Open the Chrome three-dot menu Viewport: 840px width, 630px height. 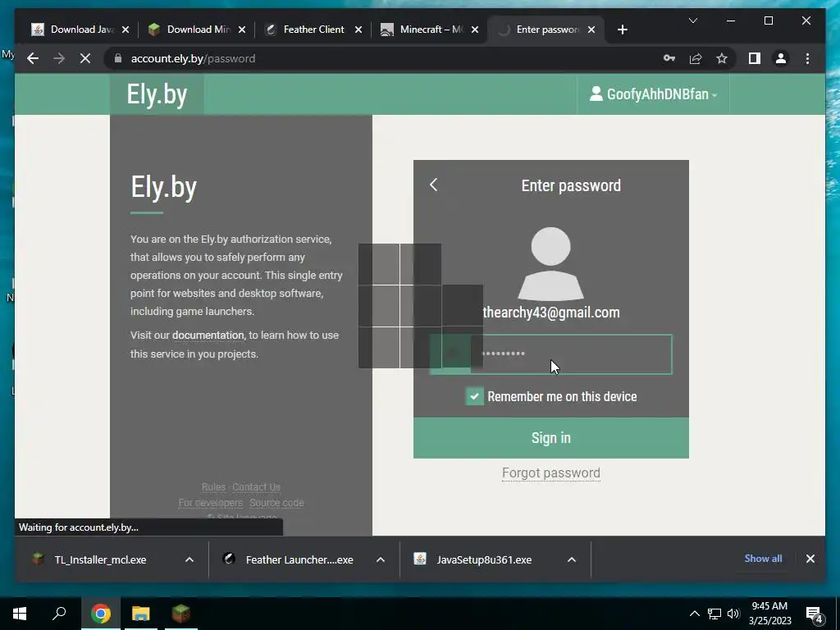pos(807,58)
